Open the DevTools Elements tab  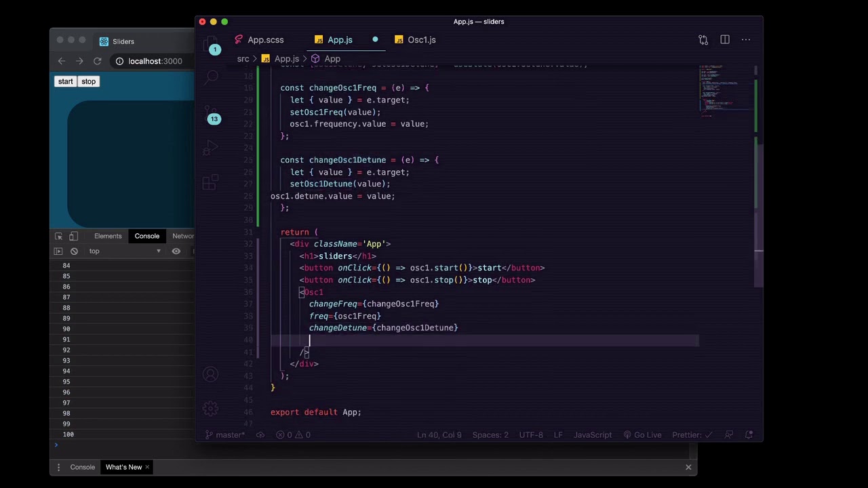click(x=108, y=236)
